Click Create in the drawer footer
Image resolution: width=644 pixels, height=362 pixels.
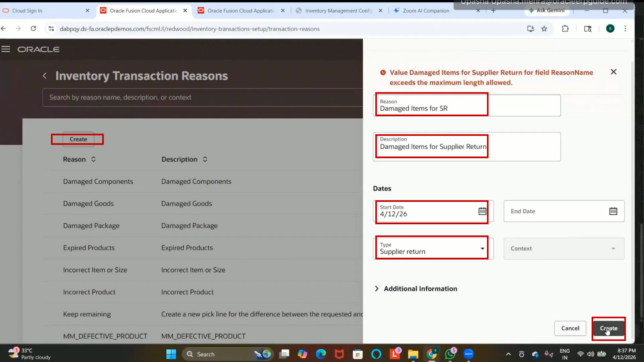click(x=608, y=328)
